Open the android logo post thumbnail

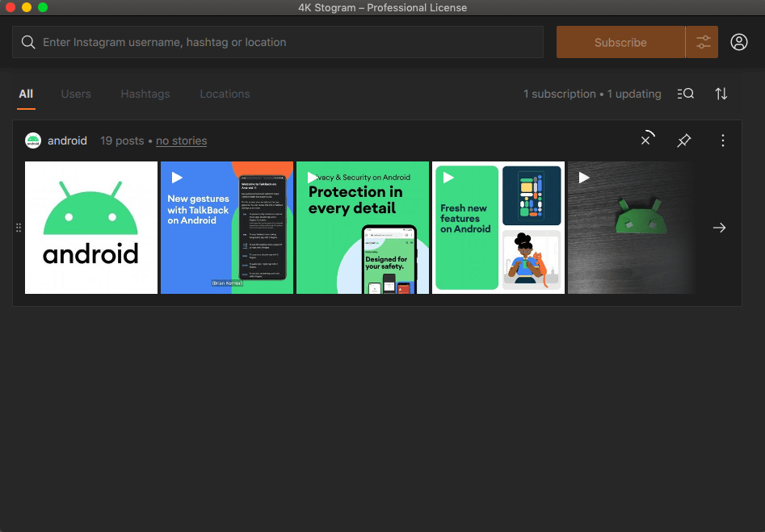click(91, 228)
